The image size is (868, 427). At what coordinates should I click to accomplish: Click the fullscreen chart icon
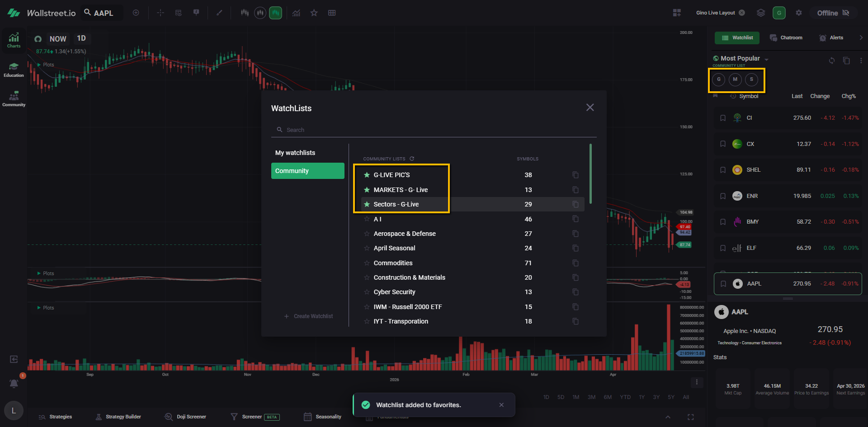click(690, 417)
